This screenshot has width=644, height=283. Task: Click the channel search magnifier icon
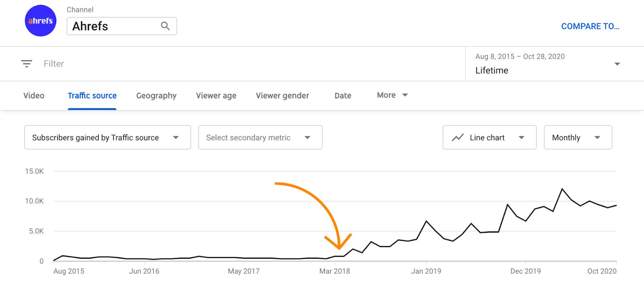[165, 26]
